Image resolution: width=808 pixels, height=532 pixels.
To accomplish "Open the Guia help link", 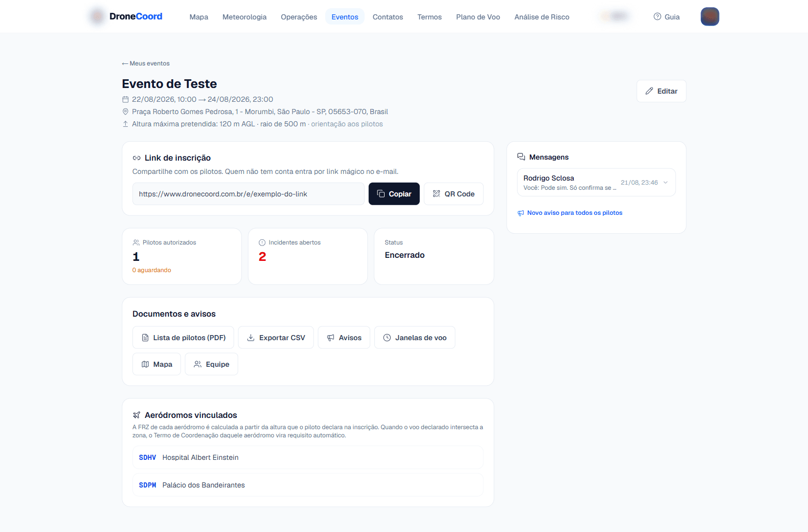I will tap(666, 17).
